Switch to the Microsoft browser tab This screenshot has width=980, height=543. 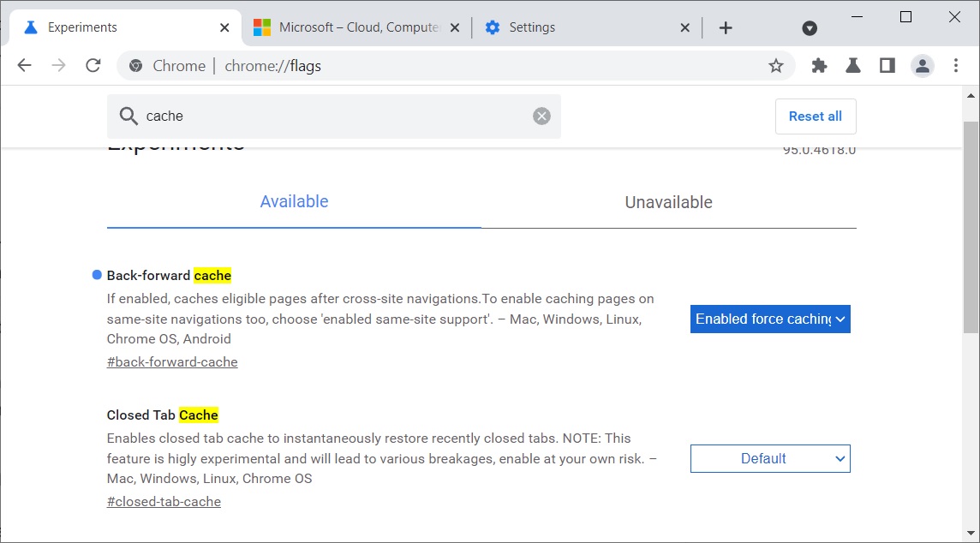click(x=358, y=27)
